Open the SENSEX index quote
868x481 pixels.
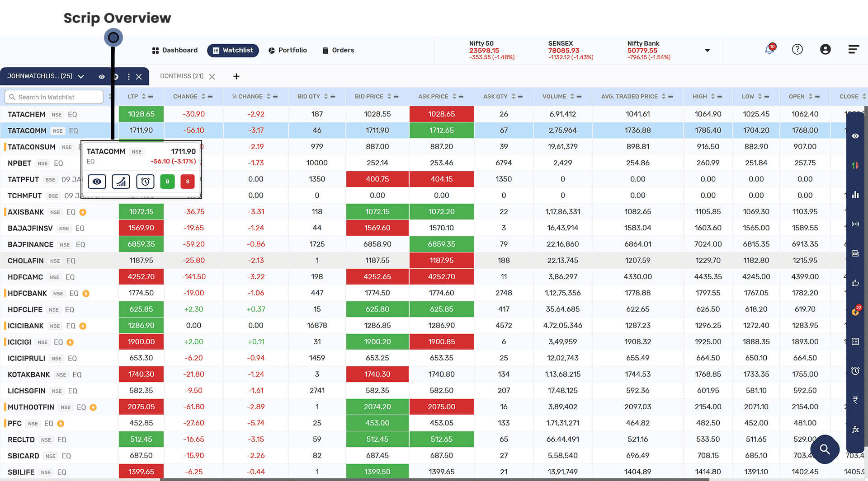571,50
